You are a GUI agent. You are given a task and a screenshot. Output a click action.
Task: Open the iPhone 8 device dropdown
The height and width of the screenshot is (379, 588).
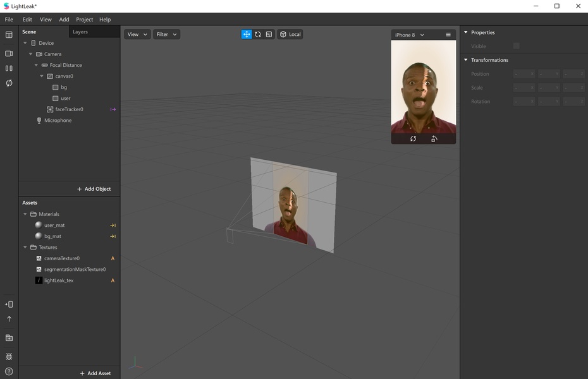click(x=409, y=35)
